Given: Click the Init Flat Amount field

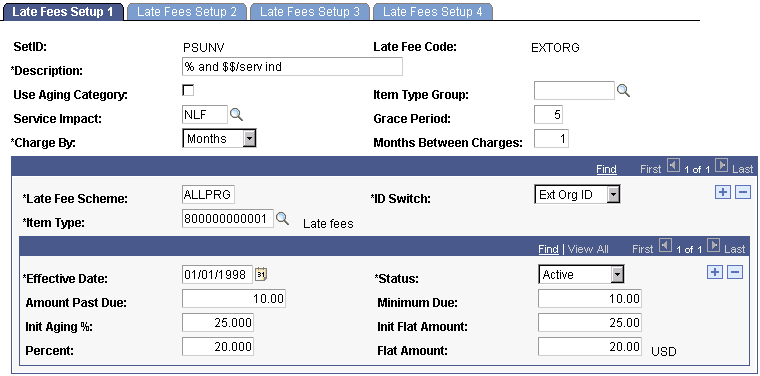Looking at the screenshot, I should click(x=590, y=322).
